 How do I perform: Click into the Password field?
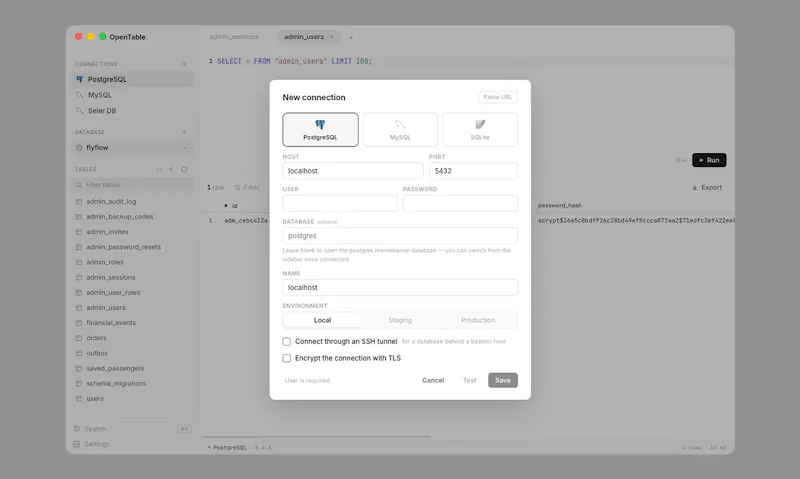click(x=460, y=203)
